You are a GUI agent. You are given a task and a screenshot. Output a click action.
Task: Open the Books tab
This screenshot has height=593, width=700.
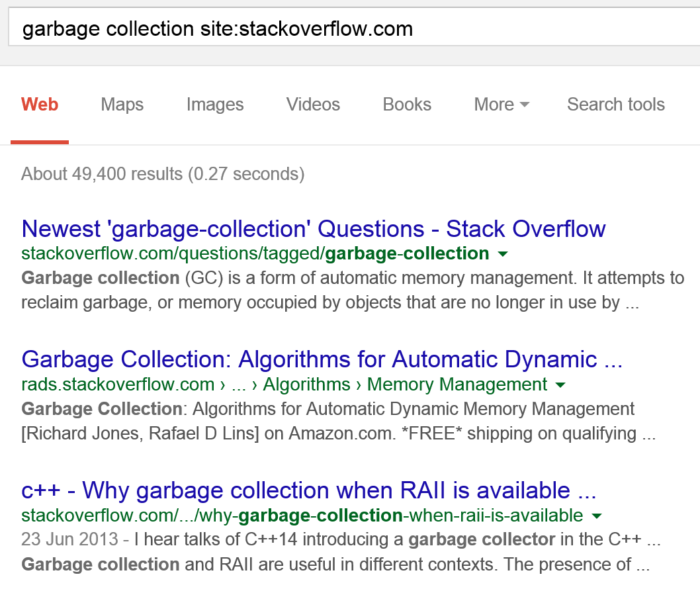click(x=407, y=105)
